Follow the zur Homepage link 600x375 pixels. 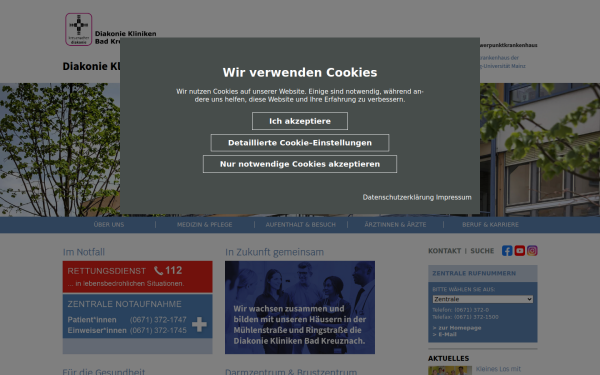pos(457,328)
